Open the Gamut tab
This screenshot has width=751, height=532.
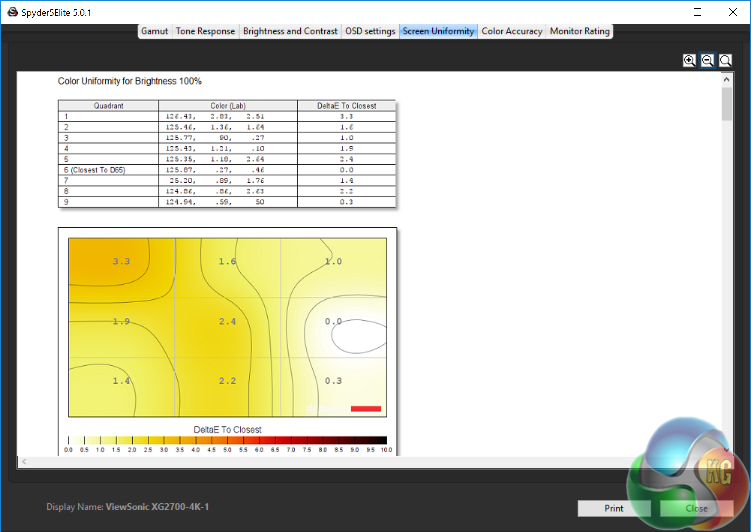[154, 31]
